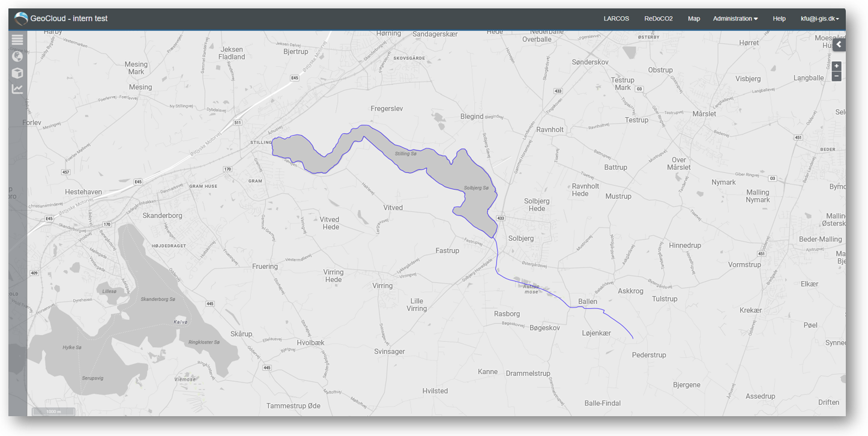This screenshot has width=868, height=436.
Task: Open the hamburger menu in left sidebar
Action: (17, 40)
